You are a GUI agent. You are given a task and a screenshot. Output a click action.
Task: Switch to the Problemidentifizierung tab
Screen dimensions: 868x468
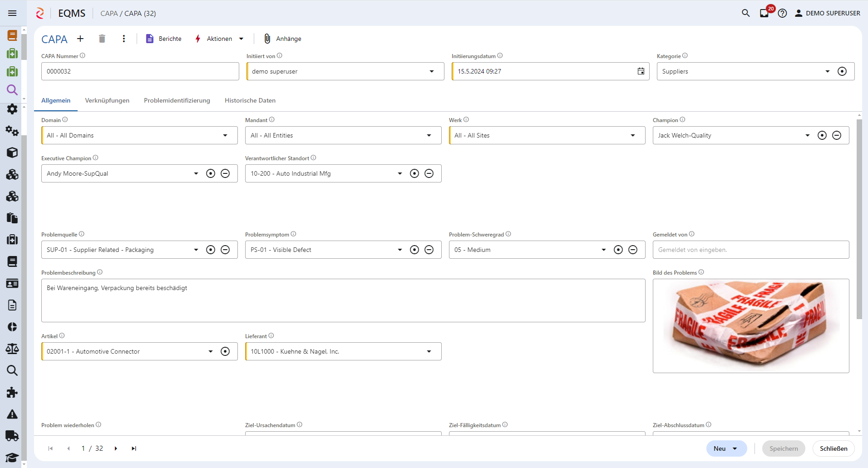click(x=177, y=100)
